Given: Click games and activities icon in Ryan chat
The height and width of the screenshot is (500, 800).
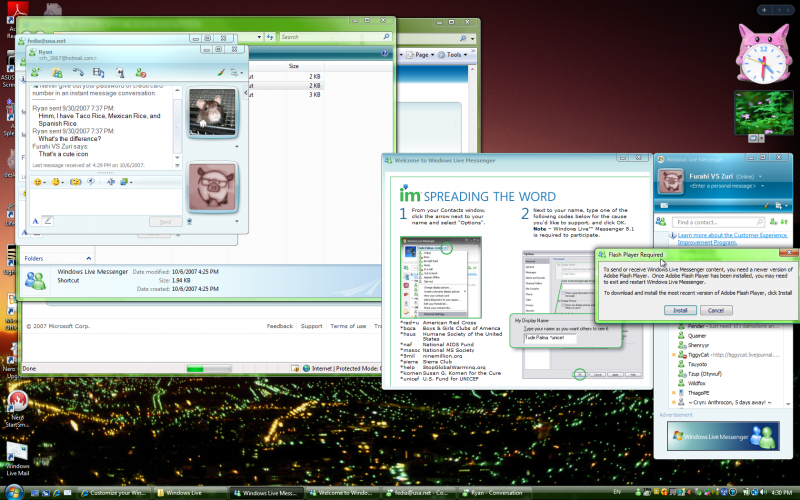Looking at the screenshot, I should (x=119, y=72).
